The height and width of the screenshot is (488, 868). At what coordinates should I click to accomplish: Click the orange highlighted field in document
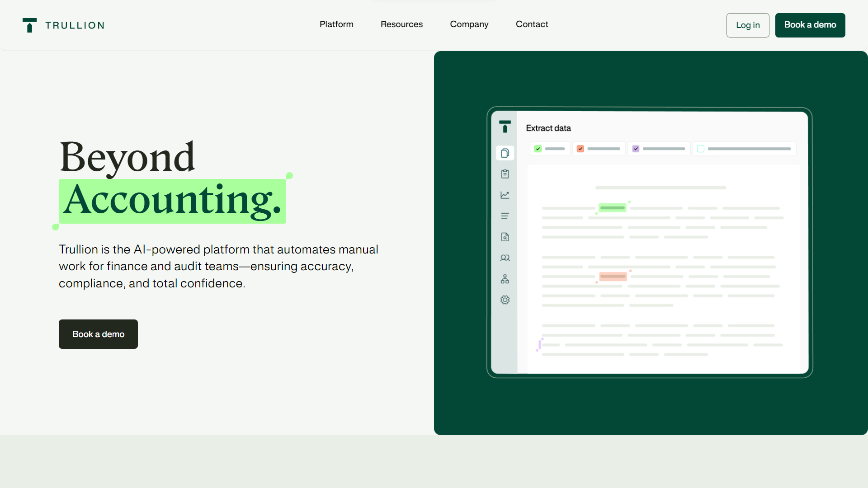[x=613, y=276]
